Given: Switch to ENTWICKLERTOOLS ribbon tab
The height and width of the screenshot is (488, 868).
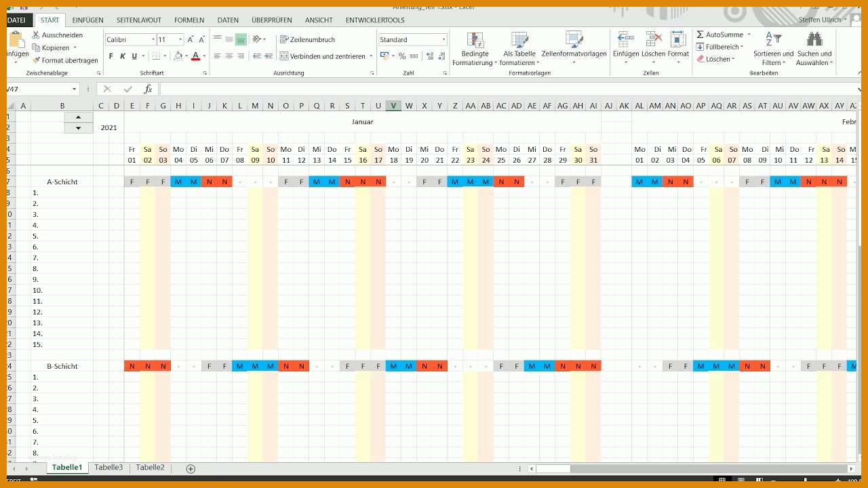Looking at the screenshot, I should click(375, 20).
